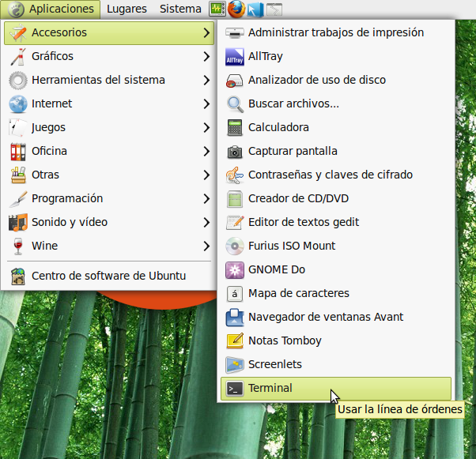The image size is (476, 459).
Task: Open Notas Tomboy
Action: point(336,341)
